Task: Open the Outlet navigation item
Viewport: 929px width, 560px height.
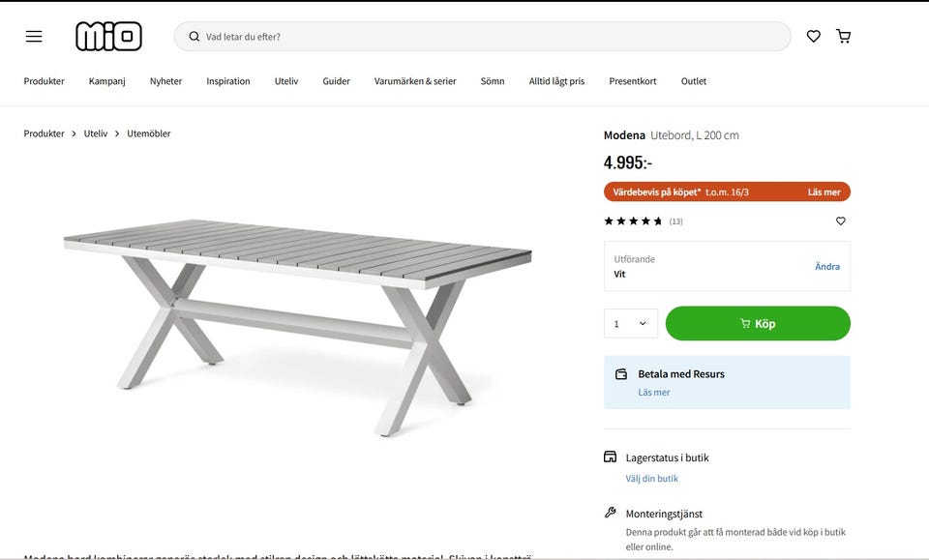Action: (694, 81)
